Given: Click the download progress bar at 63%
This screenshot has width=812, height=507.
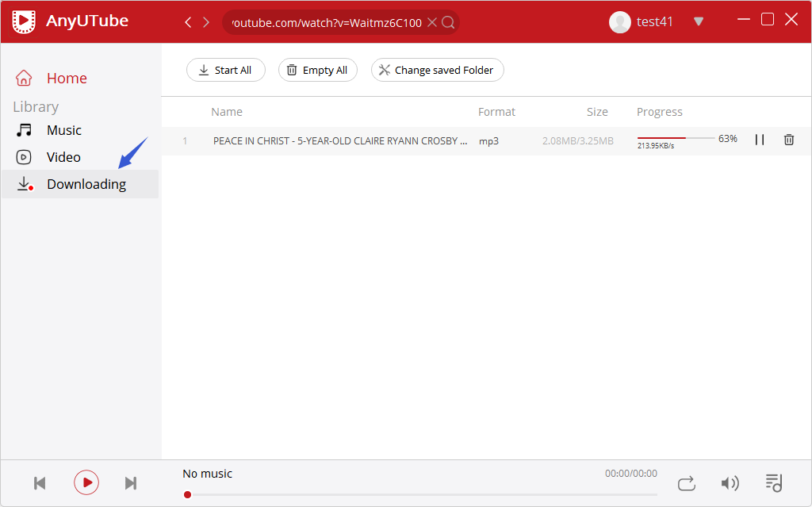Looking at the screenshot, I should tap(676, 138).
